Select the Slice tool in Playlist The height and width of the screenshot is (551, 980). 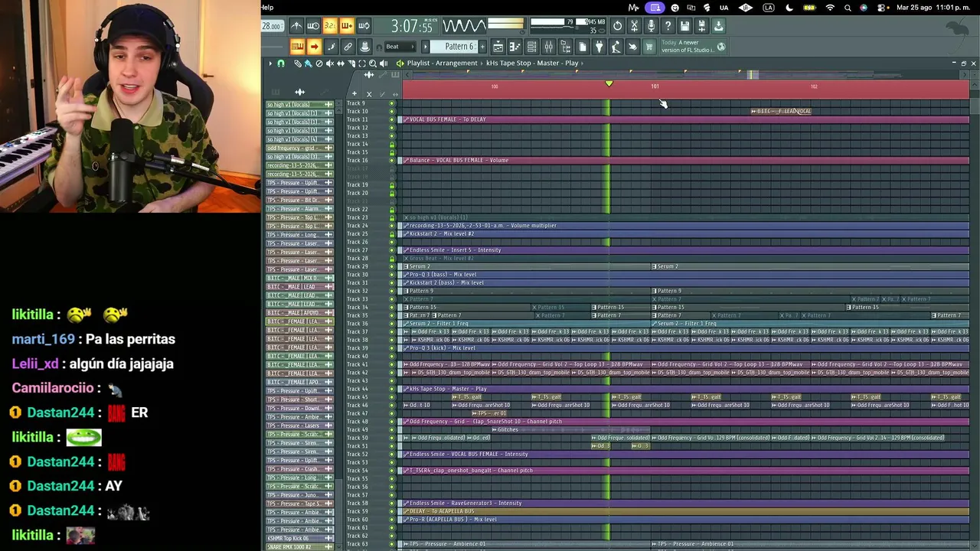pyautogui.click(x=351, y=64)
